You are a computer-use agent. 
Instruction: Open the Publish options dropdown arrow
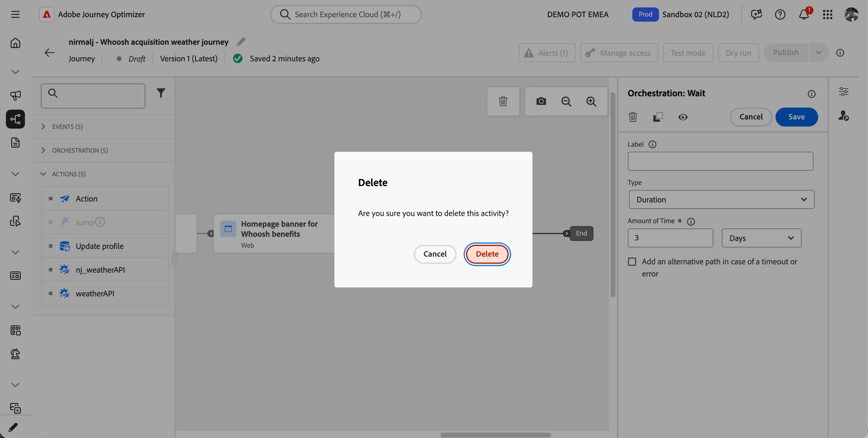(x=818, y=52)
